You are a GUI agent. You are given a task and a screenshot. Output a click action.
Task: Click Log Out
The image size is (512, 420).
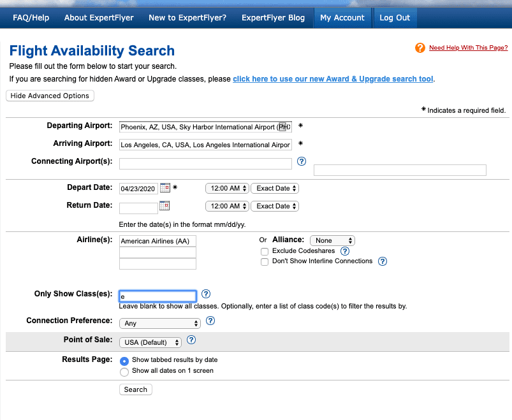coord(395,18)
